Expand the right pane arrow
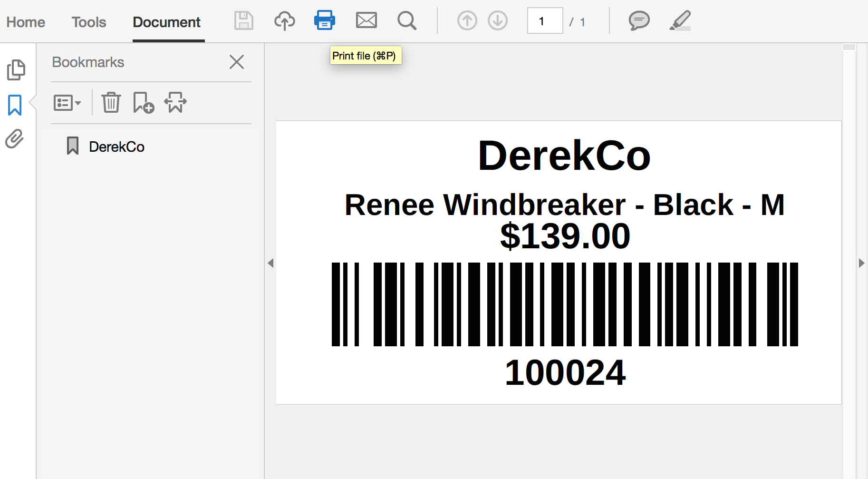This screenshot has height=479, width=868. pyautogui.click(x=862, y=263)
